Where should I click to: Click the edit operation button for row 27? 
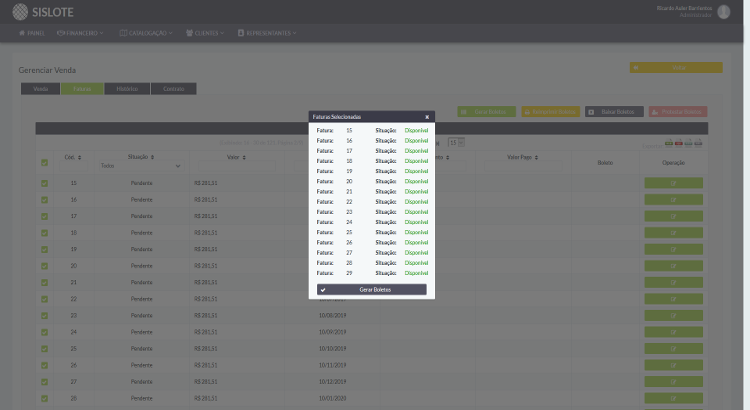tap(673, 382)
